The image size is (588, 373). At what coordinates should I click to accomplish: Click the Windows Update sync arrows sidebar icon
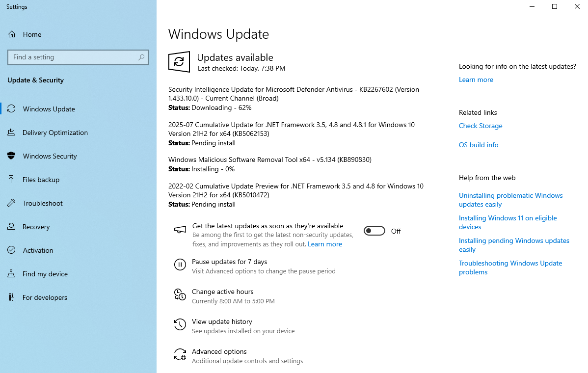[12, 109]
